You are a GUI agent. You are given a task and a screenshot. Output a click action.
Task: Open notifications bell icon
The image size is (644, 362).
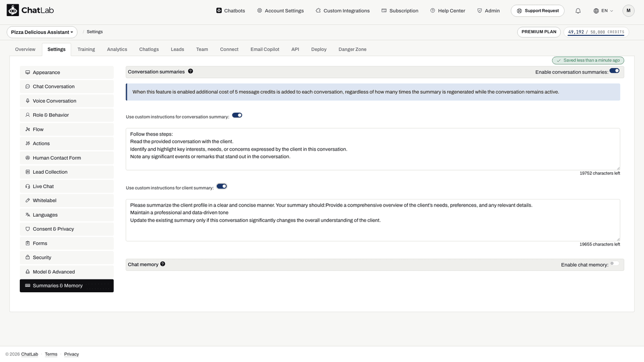click(578, 11)
